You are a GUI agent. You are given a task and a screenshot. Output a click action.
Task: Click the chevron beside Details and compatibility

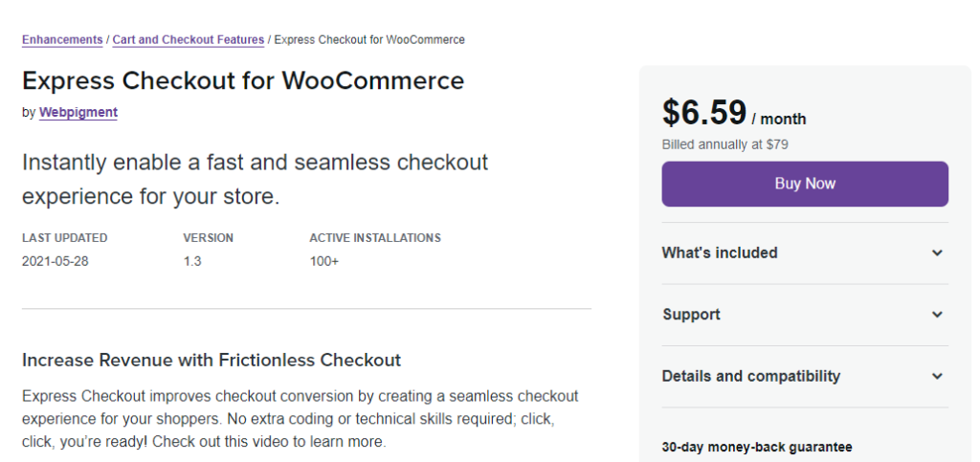click(x=937, y=376)
